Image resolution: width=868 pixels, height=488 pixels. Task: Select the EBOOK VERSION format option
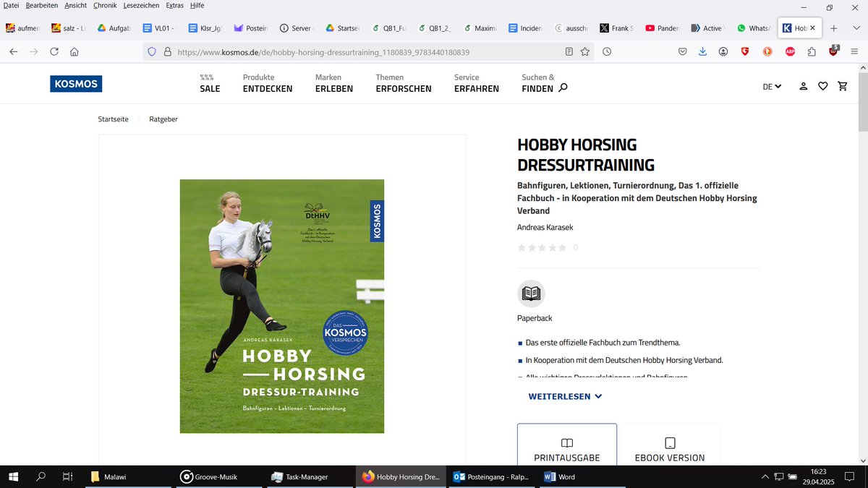(670, 445)
